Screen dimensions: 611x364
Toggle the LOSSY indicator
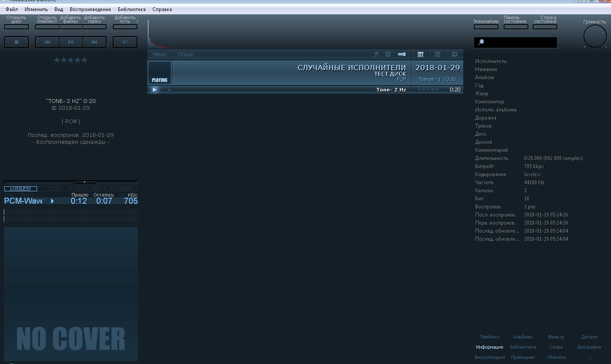click(54, 189)
